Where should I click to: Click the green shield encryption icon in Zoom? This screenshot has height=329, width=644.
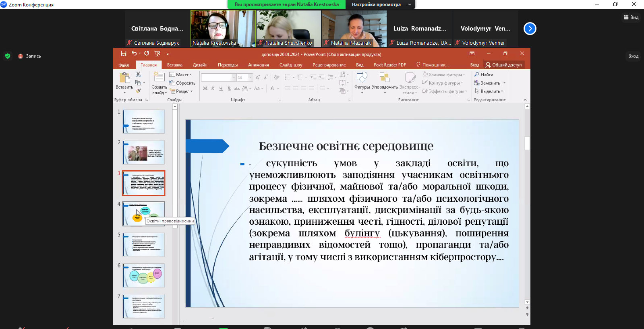pos(8,56)
